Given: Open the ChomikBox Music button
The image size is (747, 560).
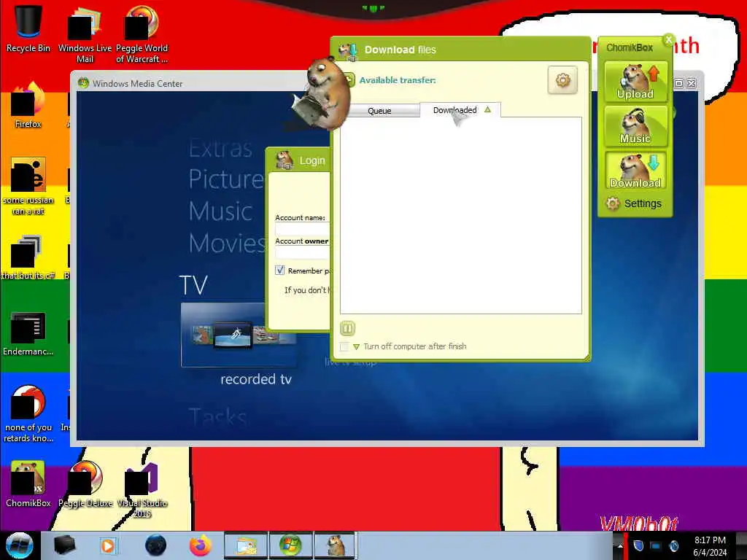Looking at the screenshot, I should point(635,125).
